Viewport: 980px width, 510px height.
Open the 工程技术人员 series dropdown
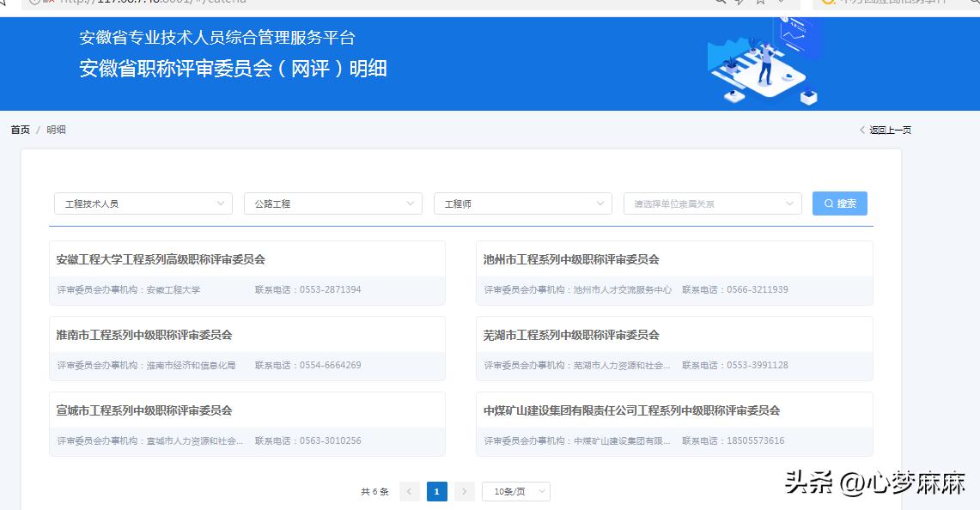(142, 203)
